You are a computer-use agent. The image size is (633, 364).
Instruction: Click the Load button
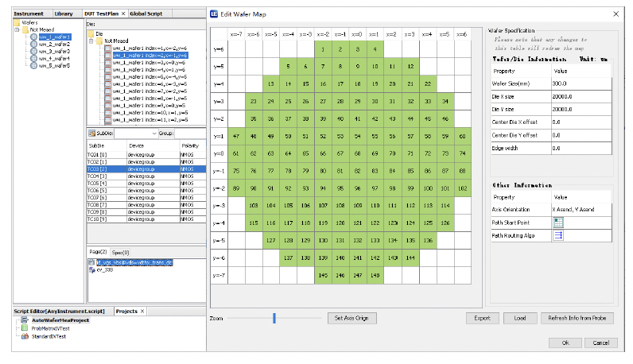[520, 318]
